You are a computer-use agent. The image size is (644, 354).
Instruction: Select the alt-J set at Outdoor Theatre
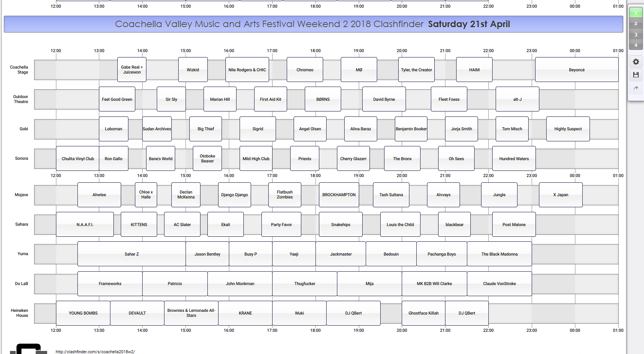[517, 99]
